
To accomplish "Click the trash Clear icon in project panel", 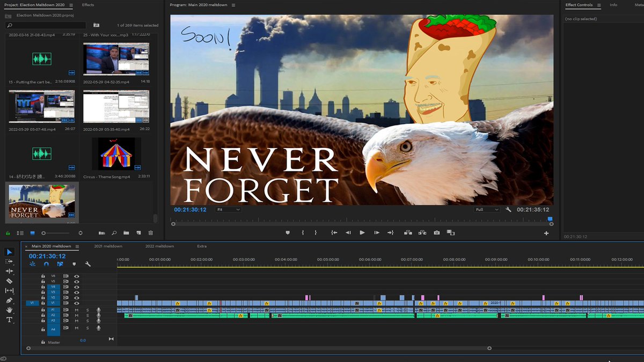I will pos(151,233).
